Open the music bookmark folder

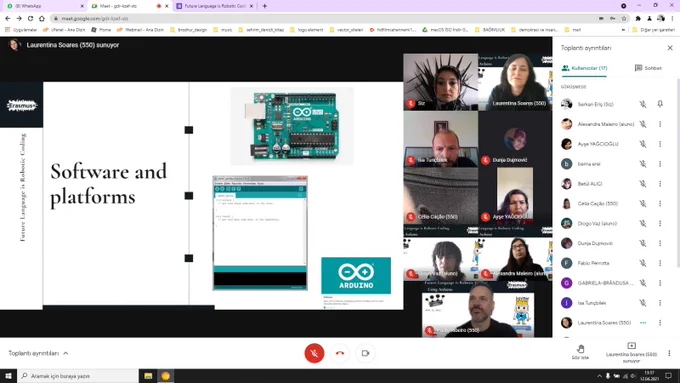223,30
